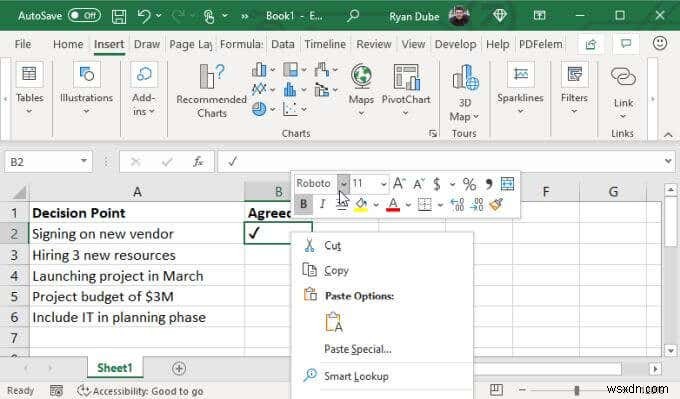Open the Ribbon Display Options icon

[x=539, y=16]
